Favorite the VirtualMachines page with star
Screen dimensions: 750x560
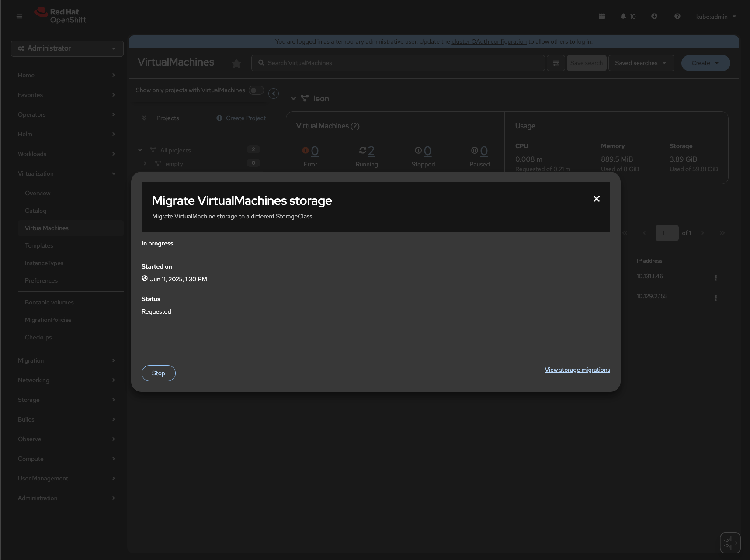coord(236,63)
